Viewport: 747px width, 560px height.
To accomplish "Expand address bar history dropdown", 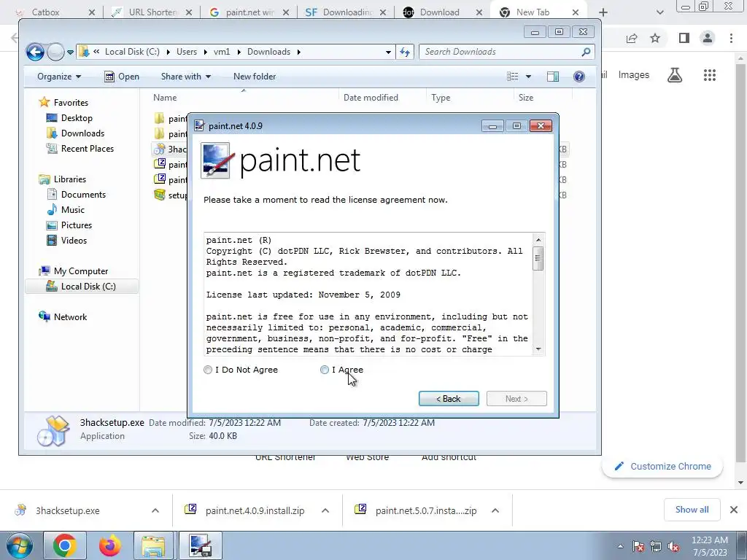I will (x=388, y=52).
